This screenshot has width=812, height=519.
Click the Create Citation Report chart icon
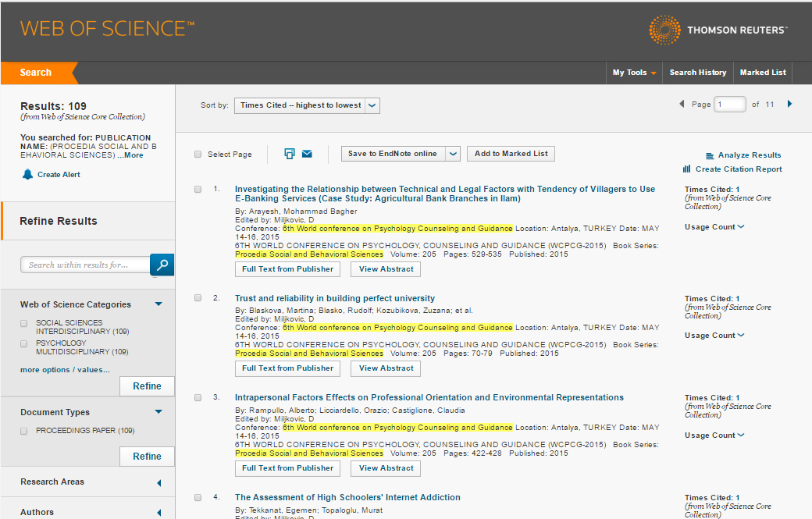[x=686, y=169]
